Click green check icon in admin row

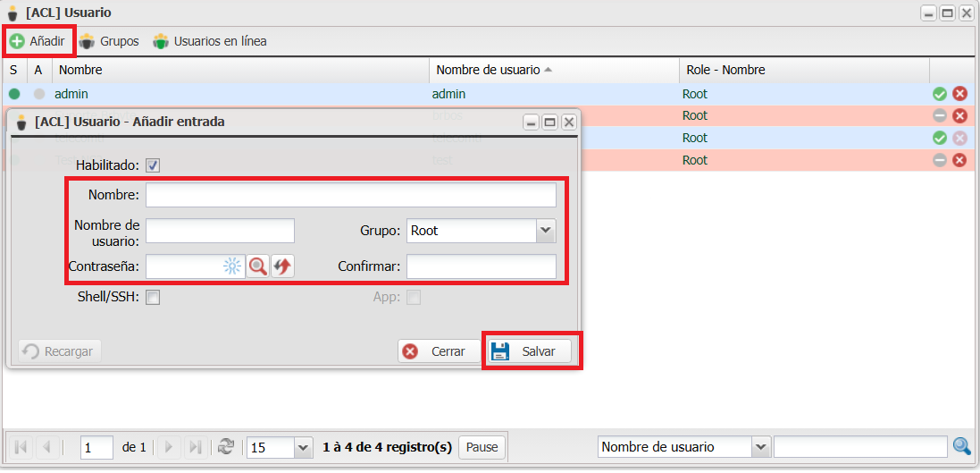939,94
